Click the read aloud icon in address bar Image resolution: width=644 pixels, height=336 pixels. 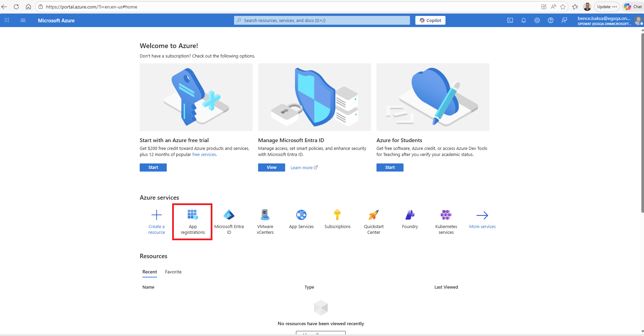[x=553, y=7]
